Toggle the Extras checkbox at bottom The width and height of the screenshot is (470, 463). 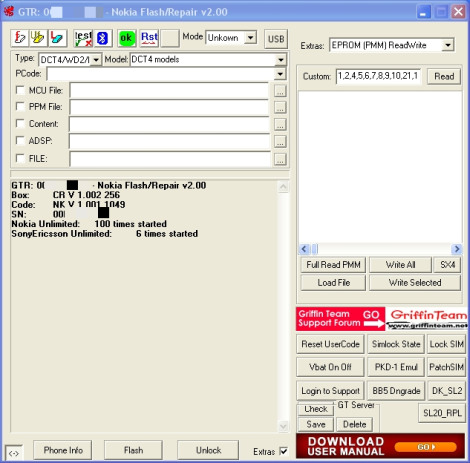[283, 451]
